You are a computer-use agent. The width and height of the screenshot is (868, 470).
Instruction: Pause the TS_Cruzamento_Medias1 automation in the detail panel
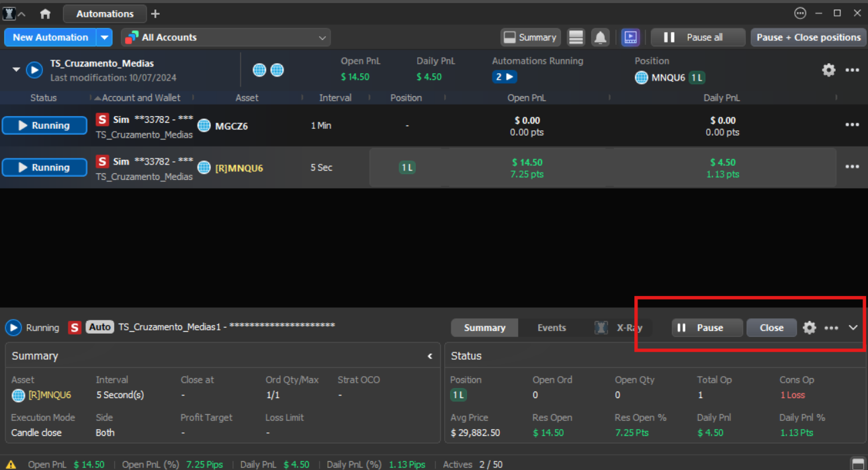click(707, 328)
